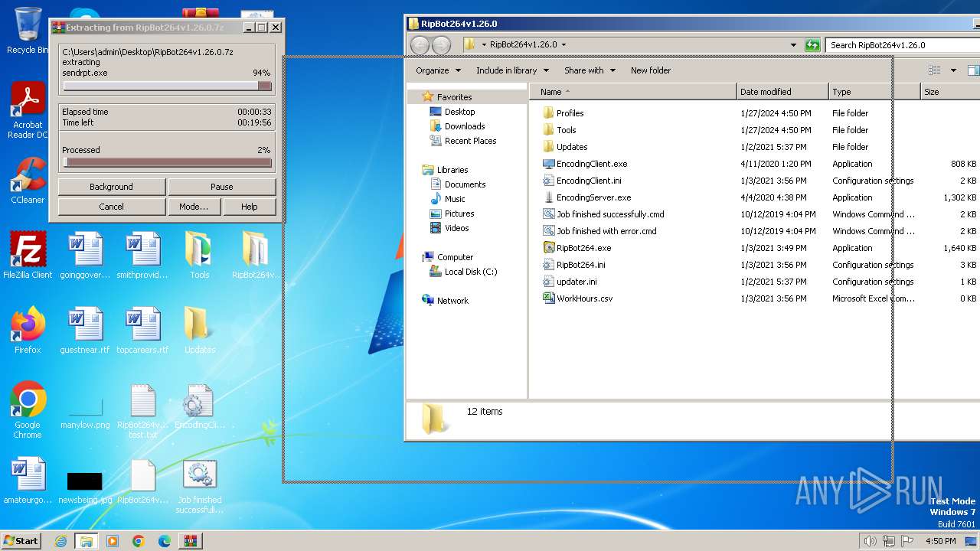Select goinggover... Word document on desktop
This screenshot has height=551, width=980.
[85, 256]
